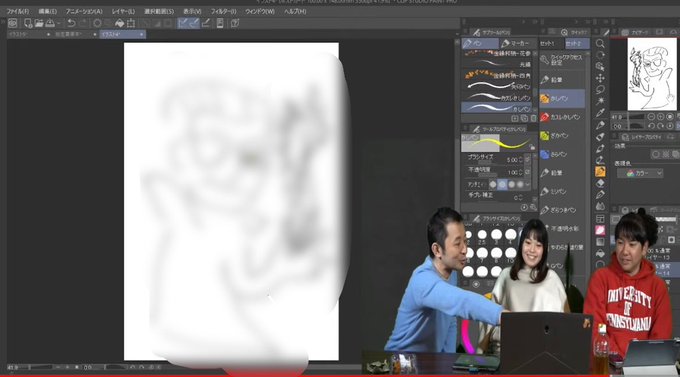Click Navigator rotate left icon
Viewport: 680px width, 377px height.
point(651,126)
